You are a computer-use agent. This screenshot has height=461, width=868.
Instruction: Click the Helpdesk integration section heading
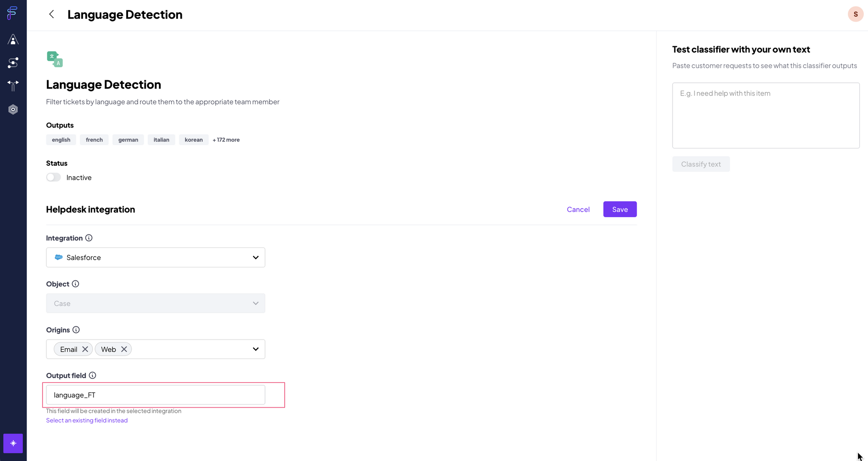90,209
